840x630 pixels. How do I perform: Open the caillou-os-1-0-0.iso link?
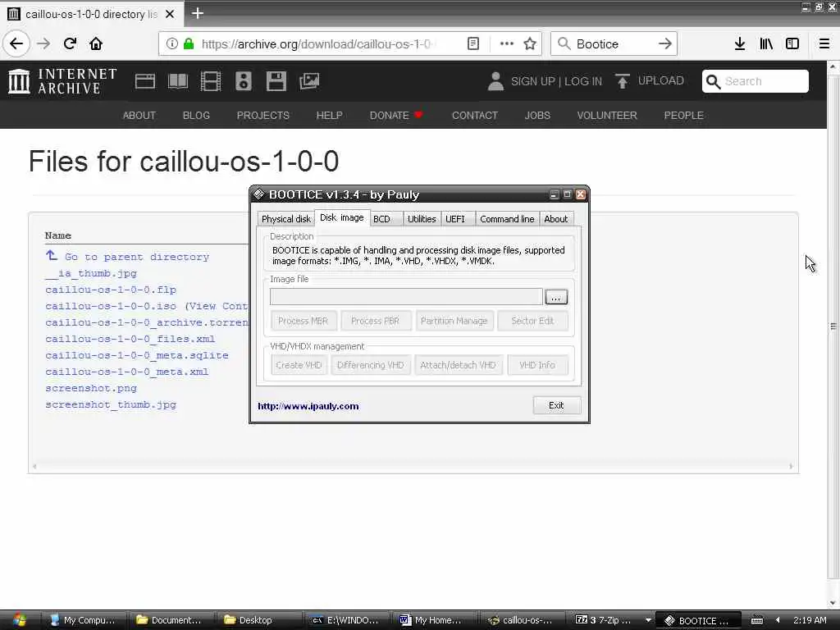tap(111, 306)
